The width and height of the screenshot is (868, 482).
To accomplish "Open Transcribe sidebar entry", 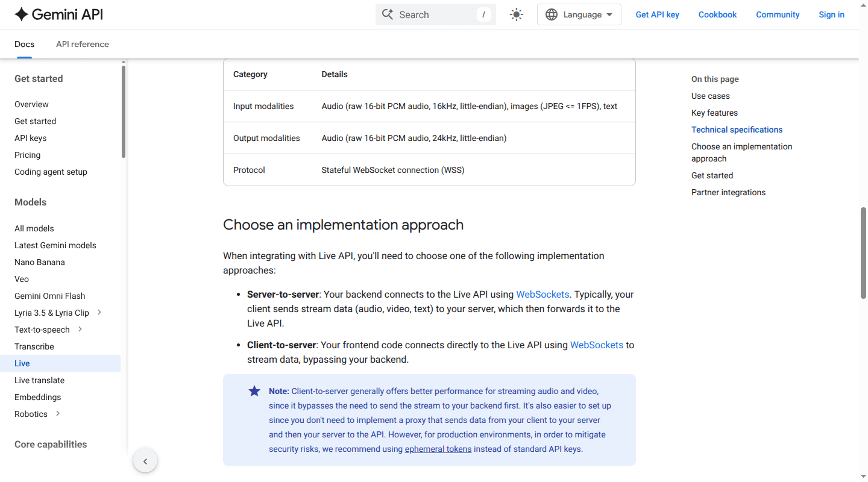I will [x=34, y=346].
